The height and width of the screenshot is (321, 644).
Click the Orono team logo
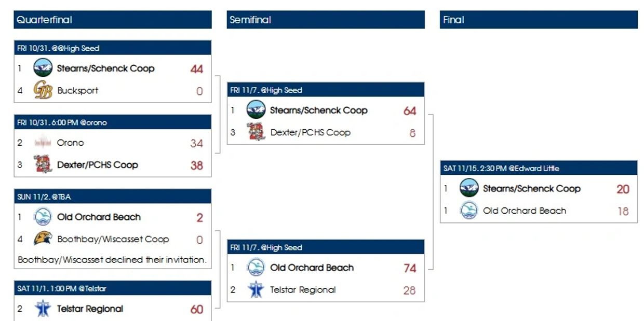[43, 143]
